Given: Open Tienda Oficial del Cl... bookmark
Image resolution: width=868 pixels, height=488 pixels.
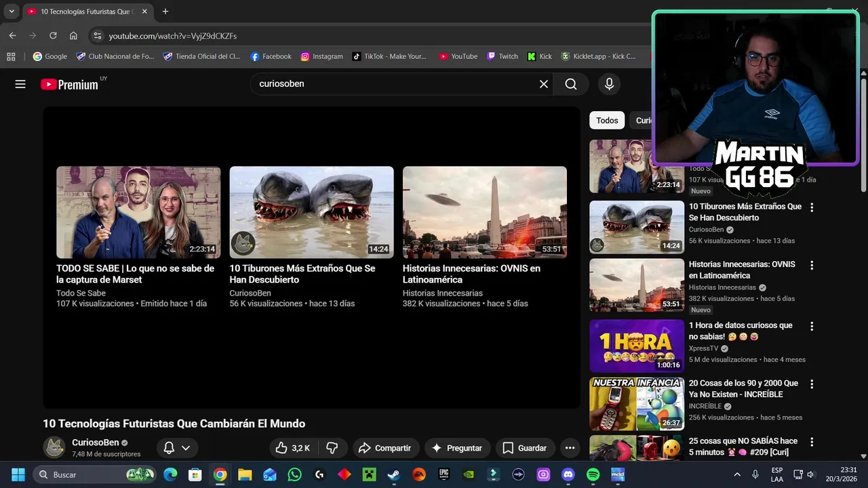Looking at the screenshot, I should click(201, 56).
